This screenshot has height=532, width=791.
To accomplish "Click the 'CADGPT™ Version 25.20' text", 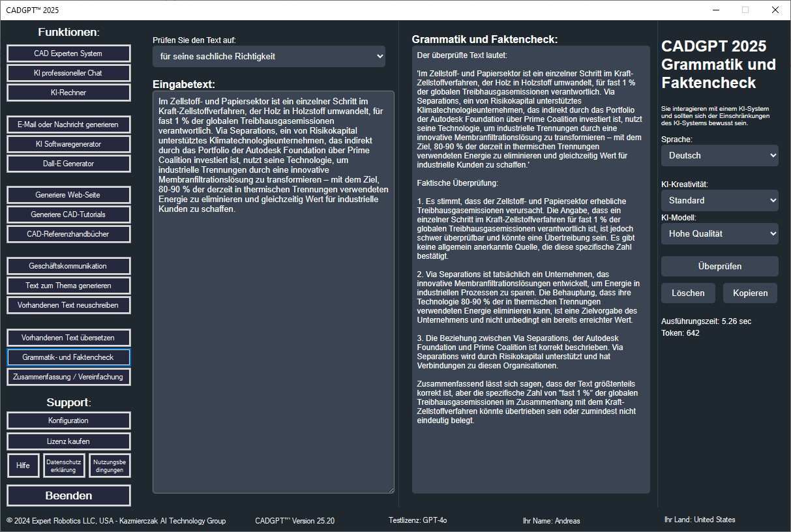I will coord(295,521).
